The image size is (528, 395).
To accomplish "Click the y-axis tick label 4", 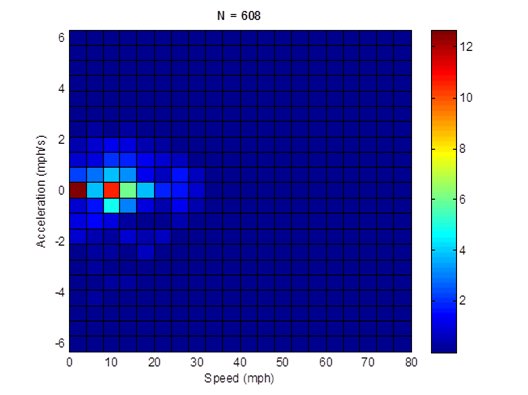I will (61, 89).
